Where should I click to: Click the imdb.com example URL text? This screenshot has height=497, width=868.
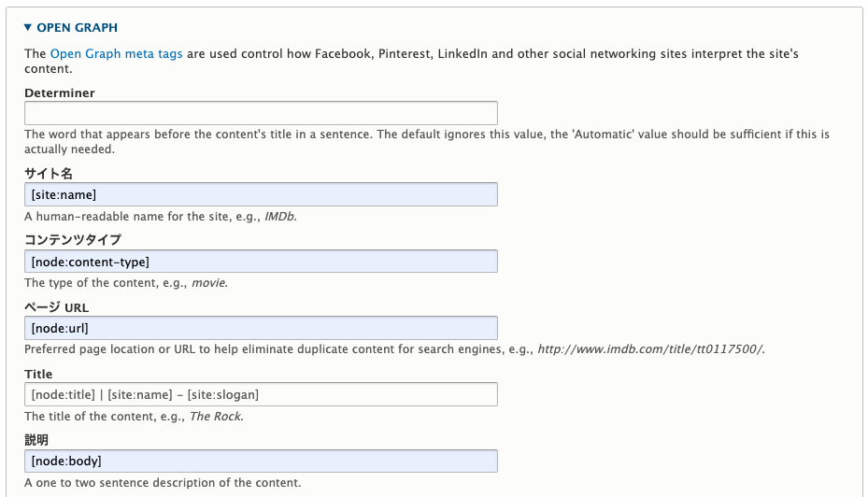[x=650, y=349]
